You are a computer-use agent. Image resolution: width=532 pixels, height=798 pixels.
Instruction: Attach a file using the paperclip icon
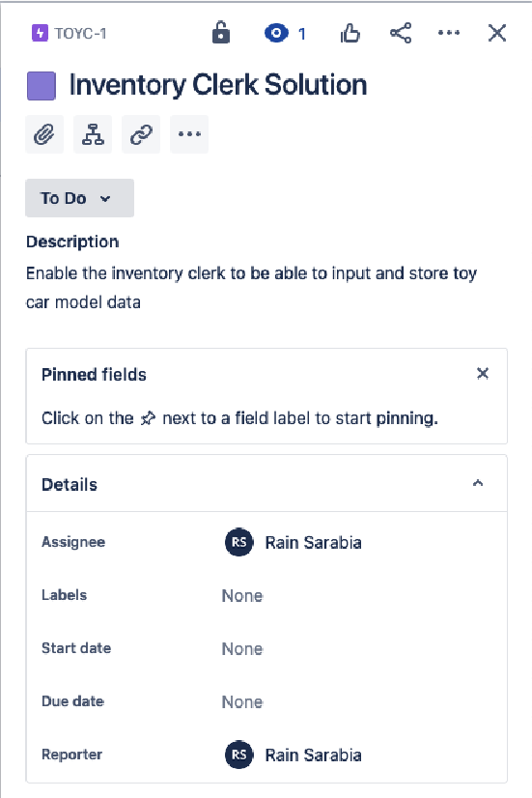(x=44, y=134)
